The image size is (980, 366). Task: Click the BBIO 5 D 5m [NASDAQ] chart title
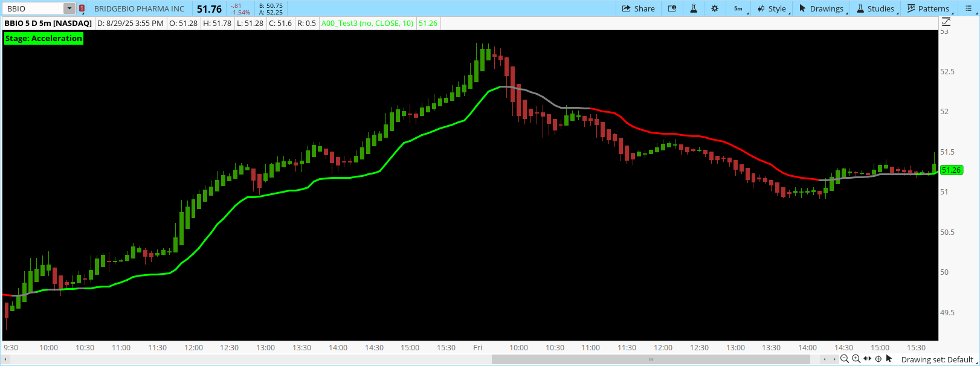[48, 23]
